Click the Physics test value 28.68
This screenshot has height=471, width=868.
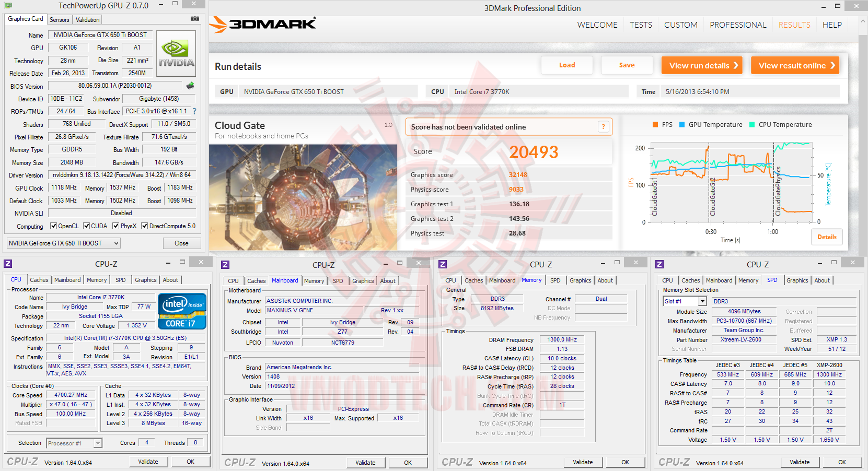tap(517, 233)
